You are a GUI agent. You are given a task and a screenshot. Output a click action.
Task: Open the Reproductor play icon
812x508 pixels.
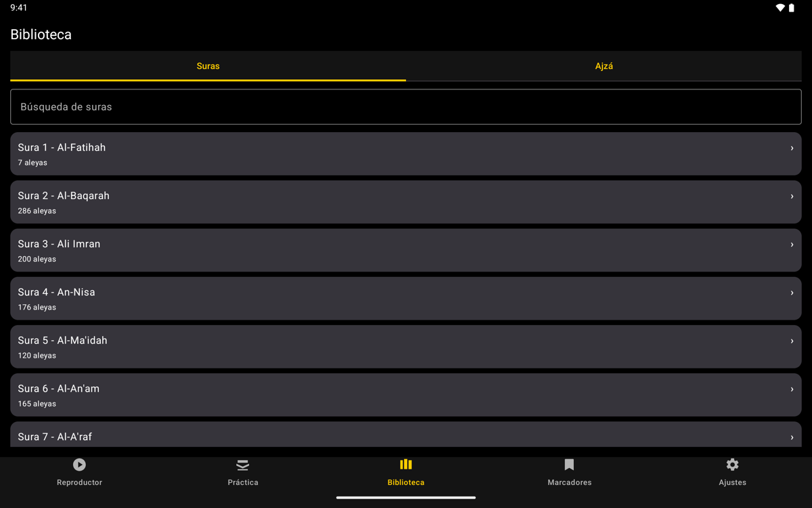click(79, 465)
